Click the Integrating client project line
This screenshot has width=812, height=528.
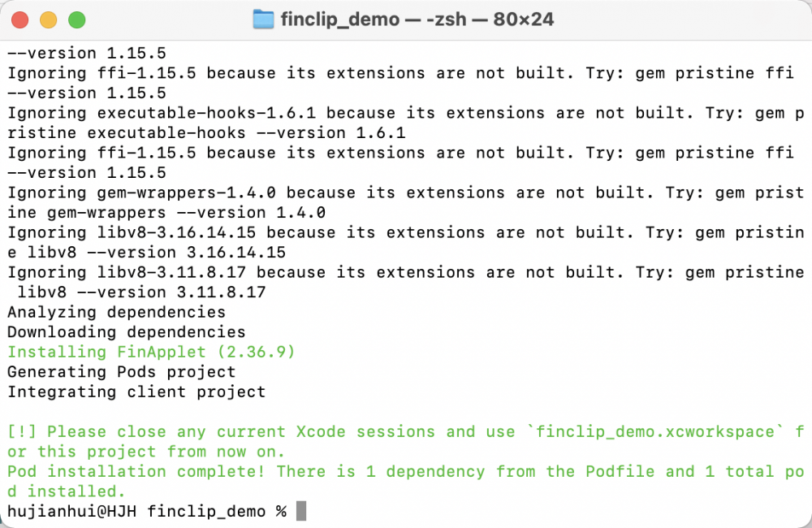(136, 392)
